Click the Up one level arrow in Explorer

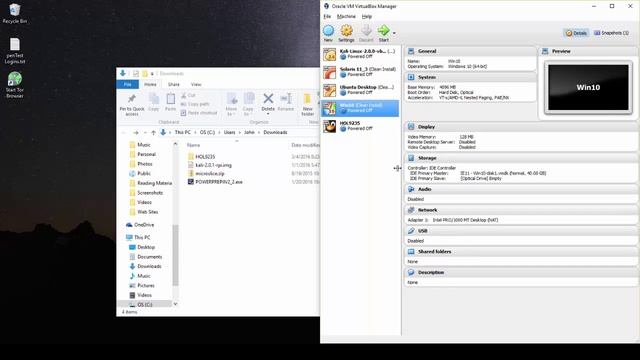[153, 133]
